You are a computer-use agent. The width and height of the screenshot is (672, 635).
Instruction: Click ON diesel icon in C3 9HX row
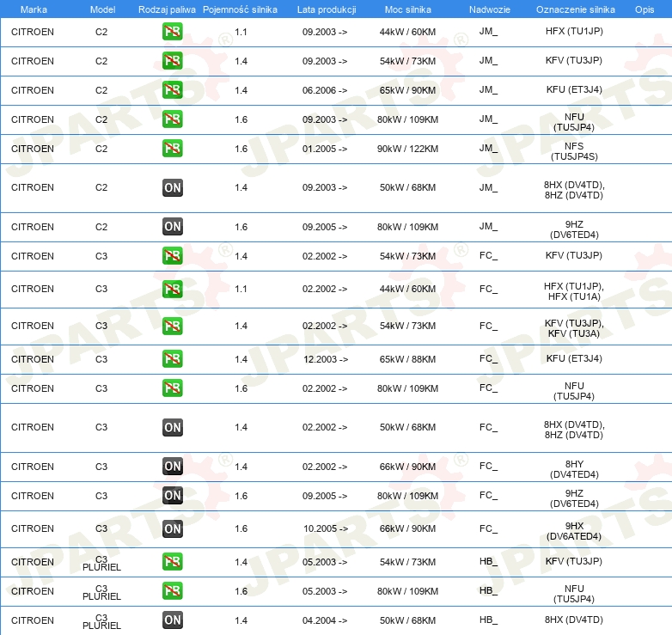click(x=173, y=528)
